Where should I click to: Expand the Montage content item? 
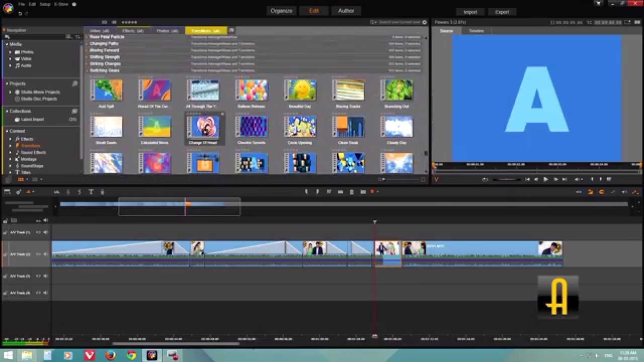[x=10, y=159]
